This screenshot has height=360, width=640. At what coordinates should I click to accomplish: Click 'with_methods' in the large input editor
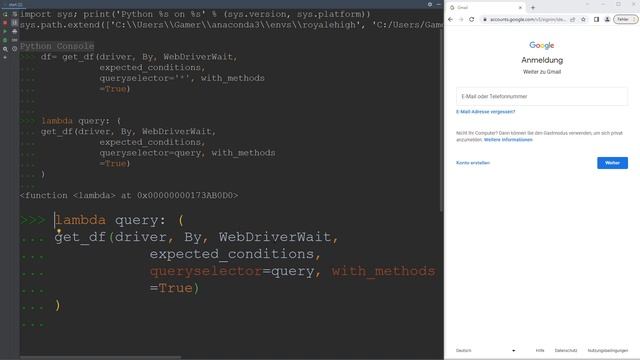point(383,271)
